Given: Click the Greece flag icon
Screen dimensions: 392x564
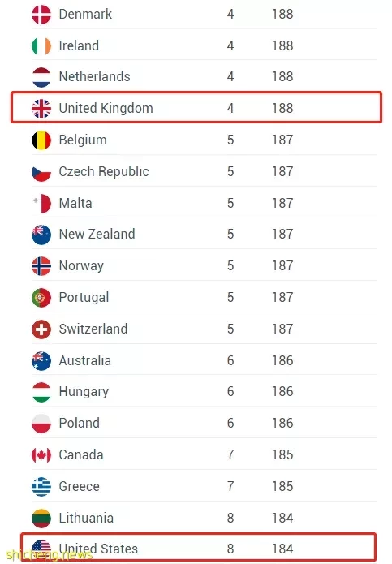Looking at the screenshot, I should 41,487.
